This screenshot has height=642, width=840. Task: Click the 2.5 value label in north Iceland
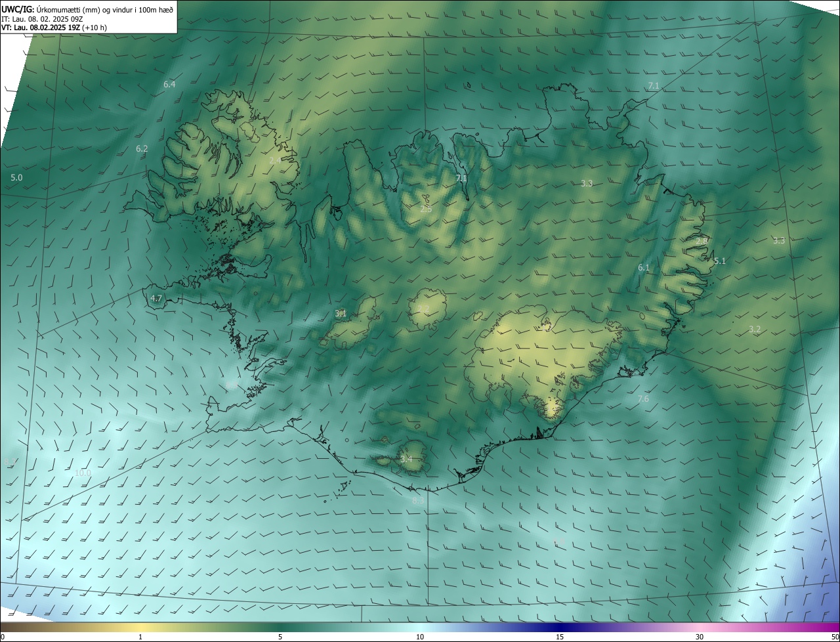click(426, 209)
